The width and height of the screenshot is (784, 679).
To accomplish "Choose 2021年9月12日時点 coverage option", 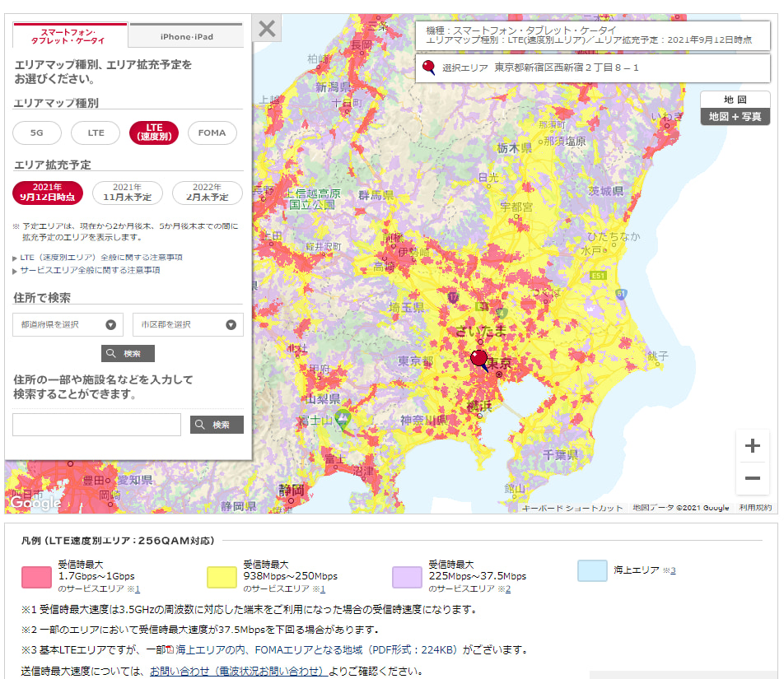I will pos(48,193).
